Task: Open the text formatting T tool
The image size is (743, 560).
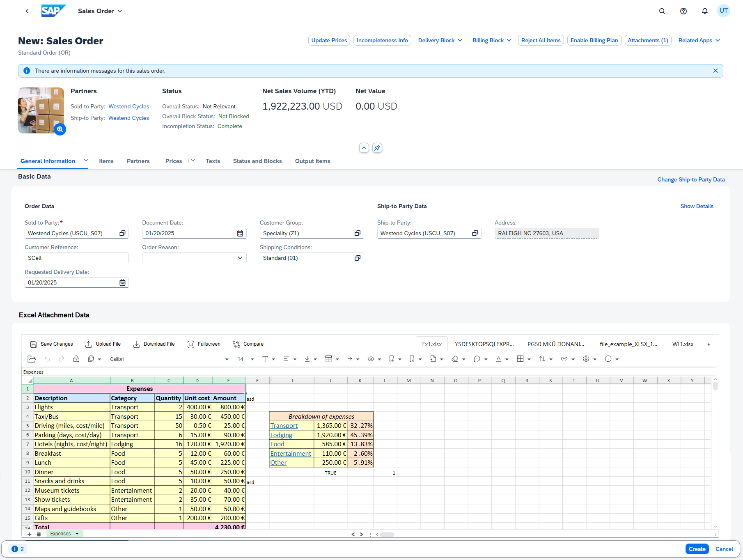Action: (x=265, y=359)
